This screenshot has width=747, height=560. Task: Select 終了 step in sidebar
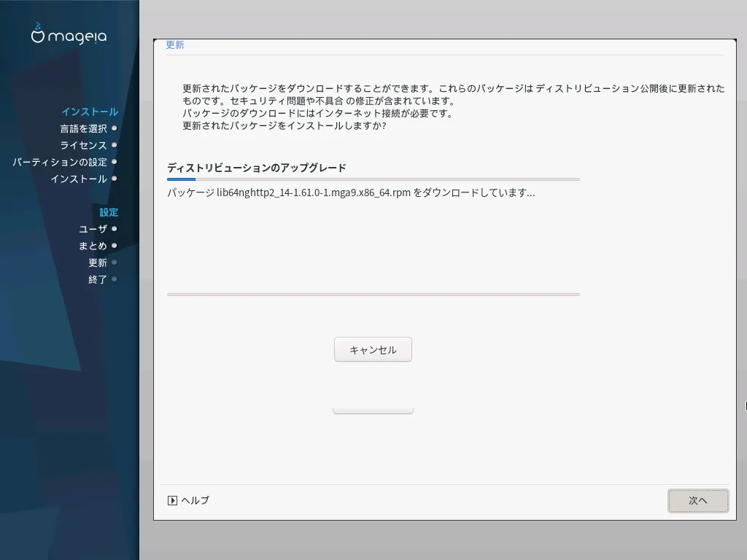point(98,279)
